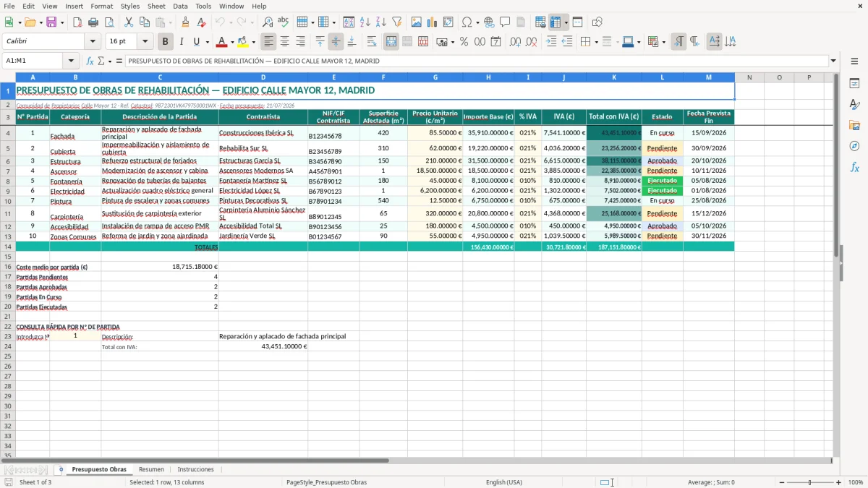Open Conditional formatting dropdown arrow
This screenshot has width=868, height=488.
tap(663, 42)
